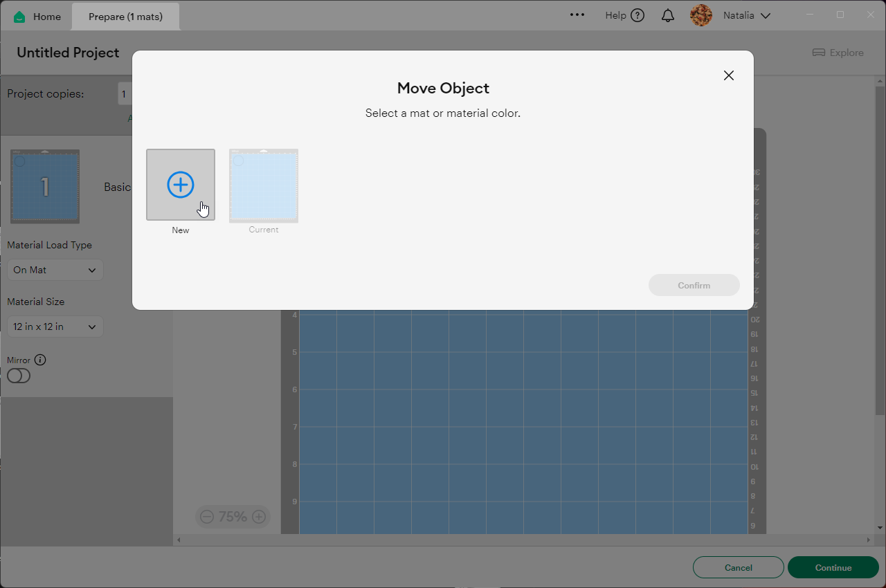The image size is (886, 588).
Task: Zoom in using the plus icon
Action: [x=259, y=517]
